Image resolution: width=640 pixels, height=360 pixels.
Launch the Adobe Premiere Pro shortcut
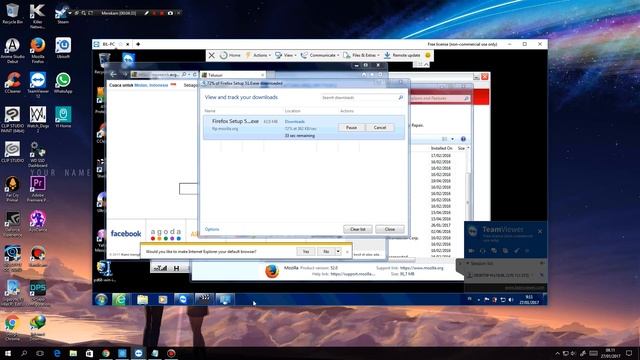38,189
